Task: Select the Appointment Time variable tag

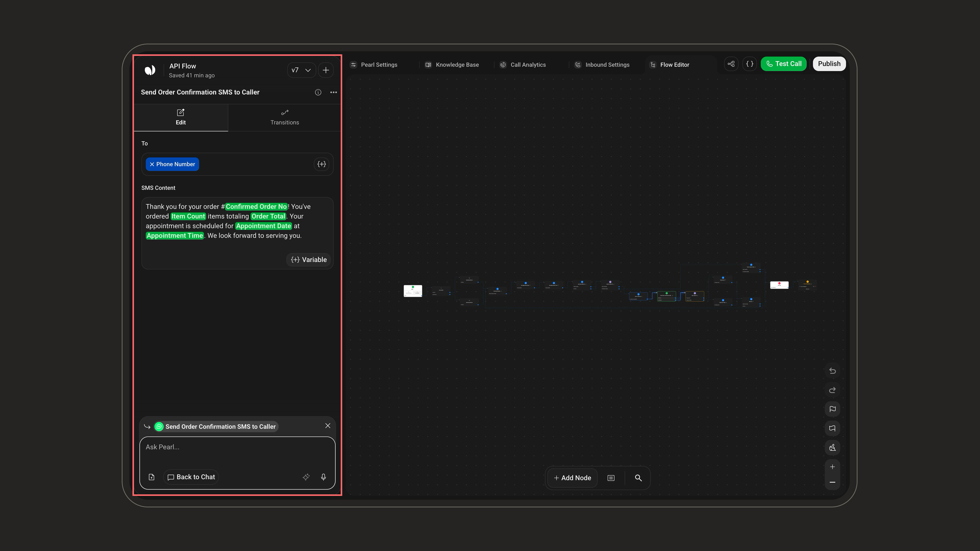Action: point(175,236)
